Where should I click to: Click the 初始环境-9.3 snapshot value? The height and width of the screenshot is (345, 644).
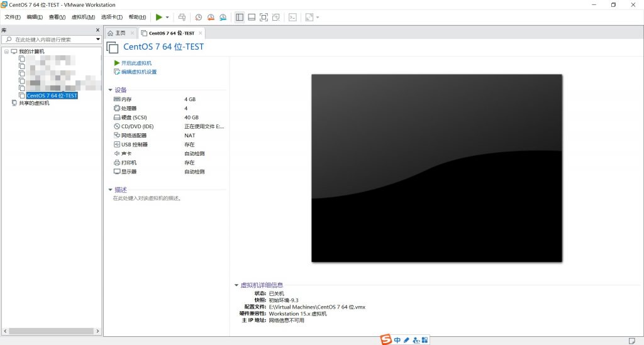tap(284, 300)
